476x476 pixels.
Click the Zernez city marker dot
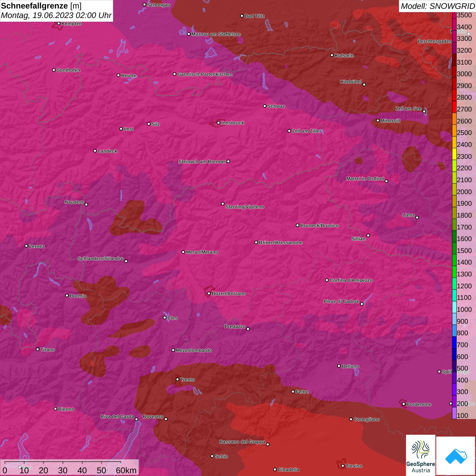27,246
